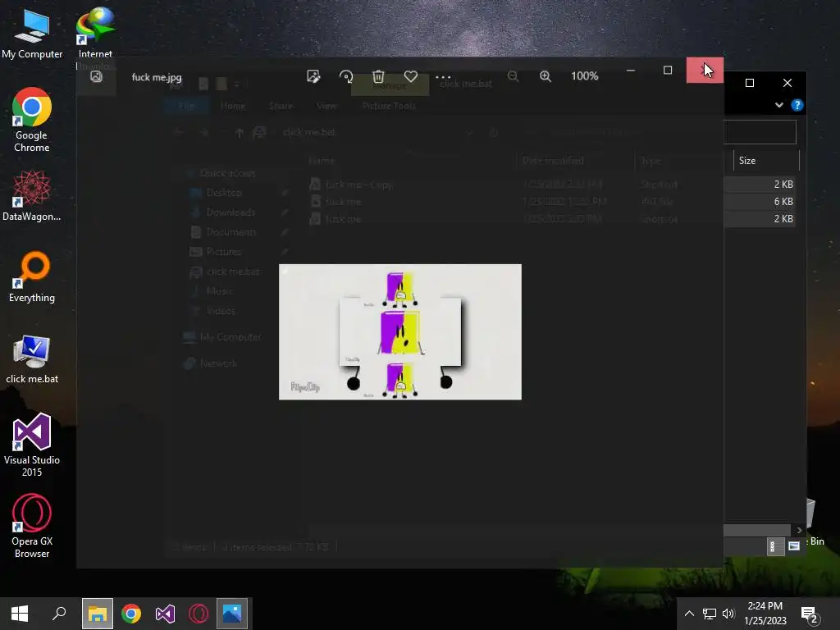Image resolution: width=840 pixels, height=630 pixels.
Task: Rotate the photo with the rotate icon
Action: [x=346, y=76]
